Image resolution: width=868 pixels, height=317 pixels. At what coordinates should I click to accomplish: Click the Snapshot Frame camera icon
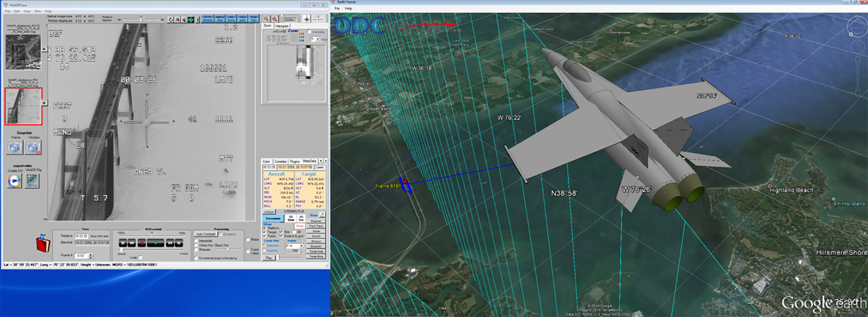pyautogui.click(x=14, y=148)
